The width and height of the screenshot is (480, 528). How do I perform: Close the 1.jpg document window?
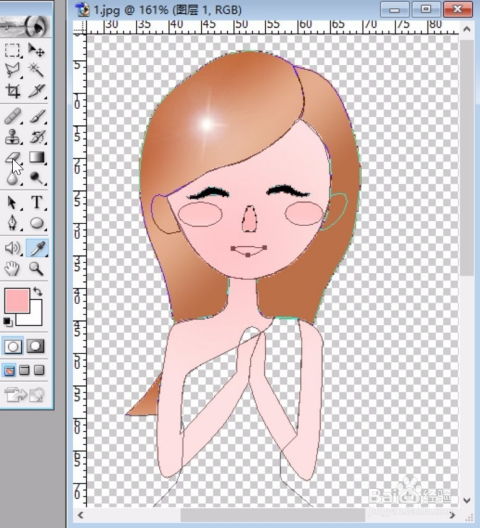(x=458, y=9)
